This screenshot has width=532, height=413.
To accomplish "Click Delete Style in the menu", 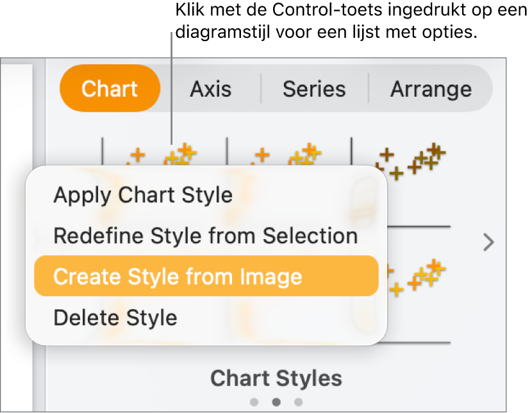I will (115, 317).
